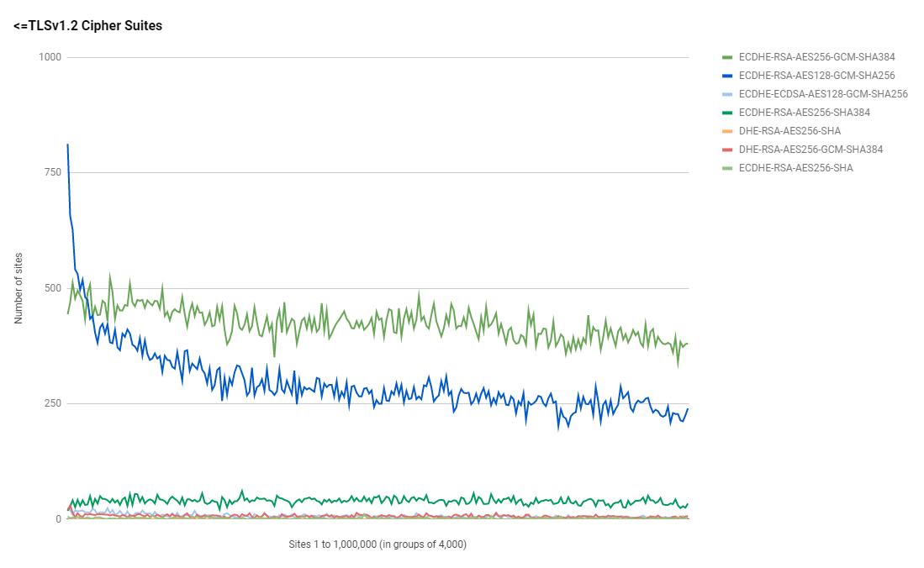Click the "Number of sites" vertical axis title

pyautogui.click(x=19, y=287)
